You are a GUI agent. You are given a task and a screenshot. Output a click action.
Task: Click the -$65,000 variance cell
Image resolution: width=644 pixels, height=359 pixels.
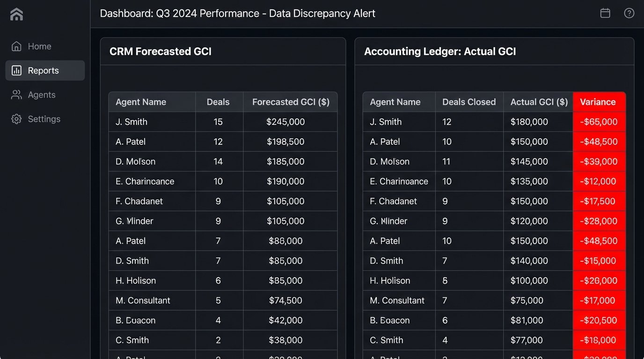599,122
